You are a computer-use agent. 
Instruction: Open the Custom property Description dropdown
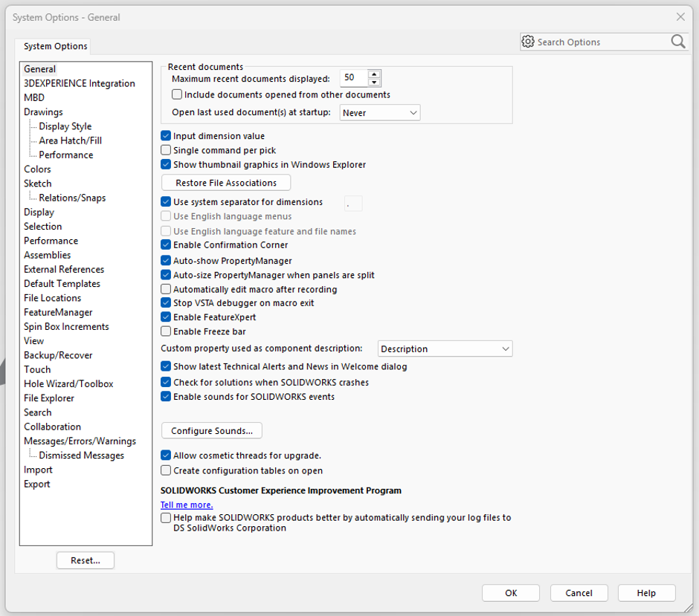click(x=445, y=348)
